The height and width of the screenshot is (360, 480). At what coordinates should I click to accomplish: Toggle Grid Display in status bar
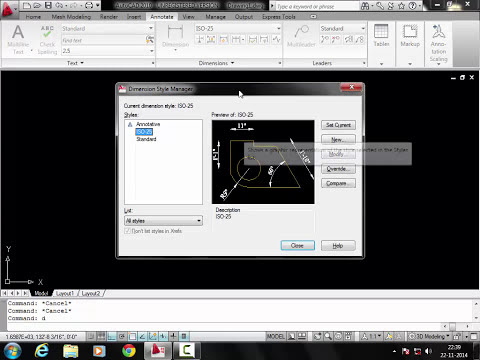pos(101,336)
